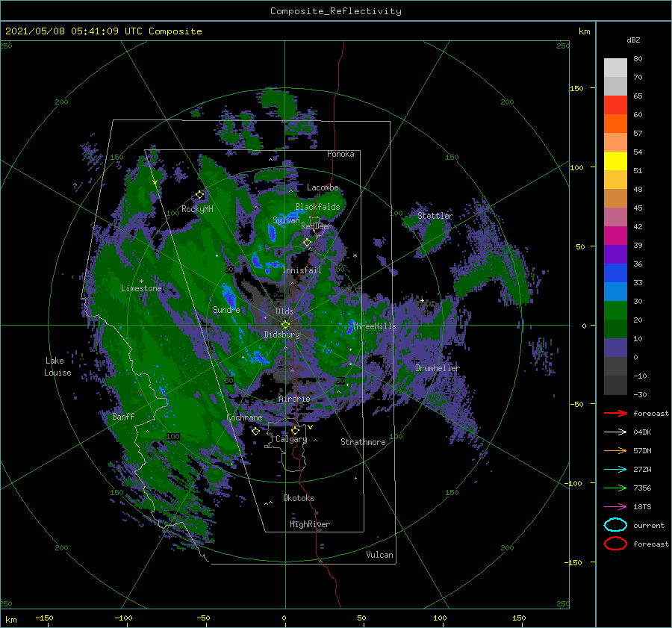Click the cyan current ellipse legend icon
This screenshot has width=672, height=628.
coord(615,525)
